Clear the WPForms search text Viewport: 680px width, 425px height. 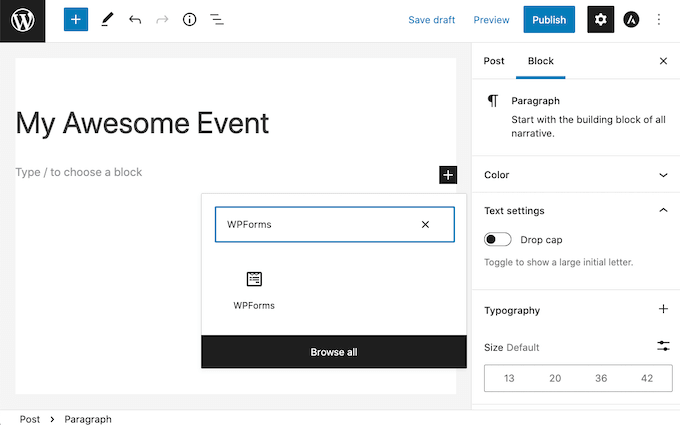[x=425, y=224]
